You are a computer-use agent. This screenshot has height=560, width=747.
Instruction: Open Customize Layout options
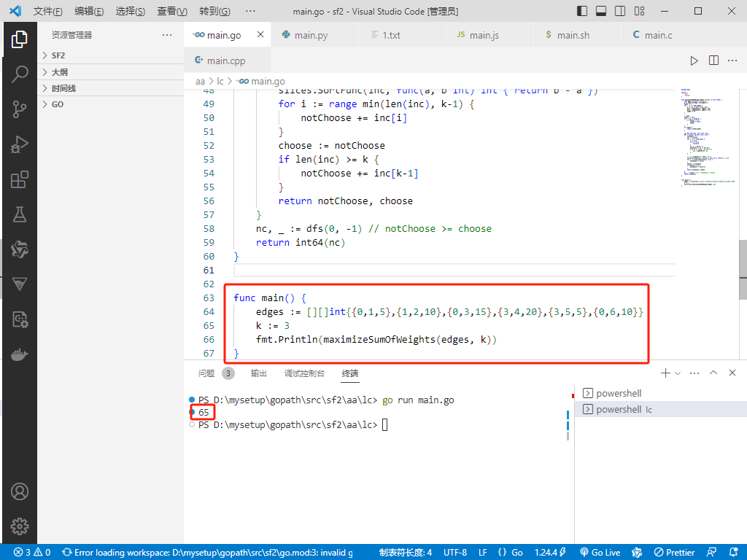click(639, 11)
